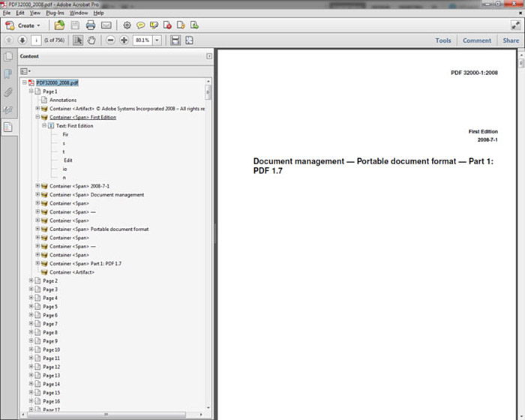Screen dimensions: 525x420
Task: Show the Attachments paperclip panel
Action: tap(8, 92)
